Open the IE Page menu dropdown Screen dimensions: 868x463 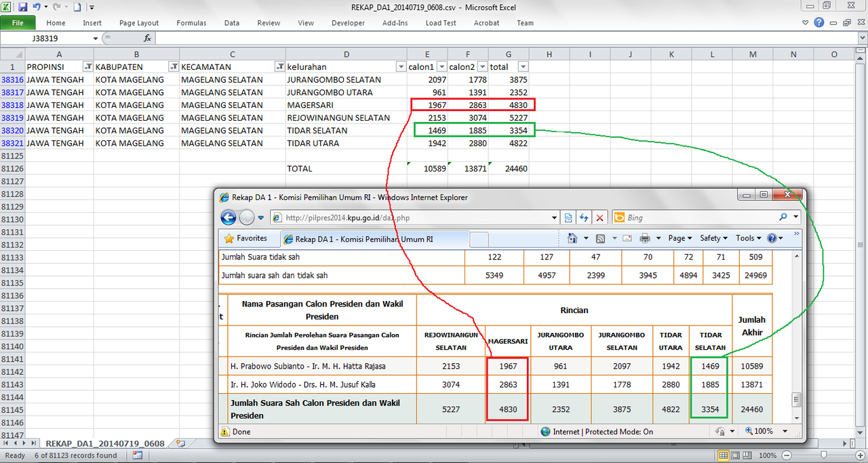tap(680, 239)
